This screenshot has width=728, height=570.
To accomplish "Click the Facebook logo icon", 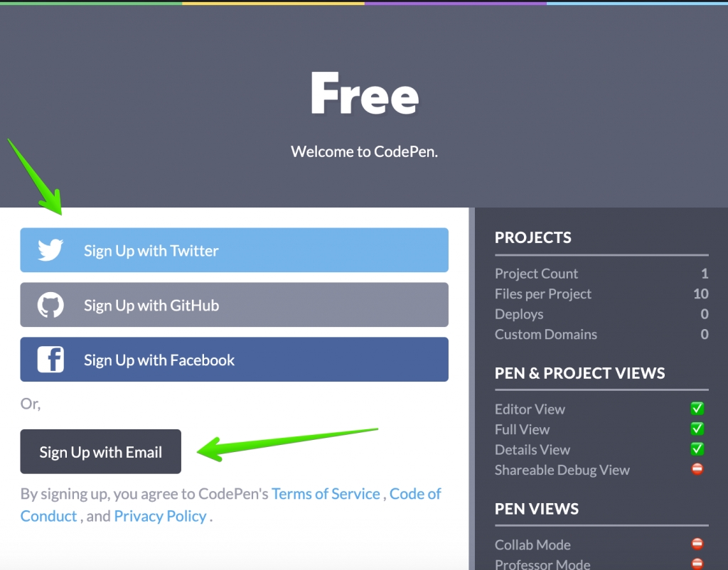I will pos(50,360).
